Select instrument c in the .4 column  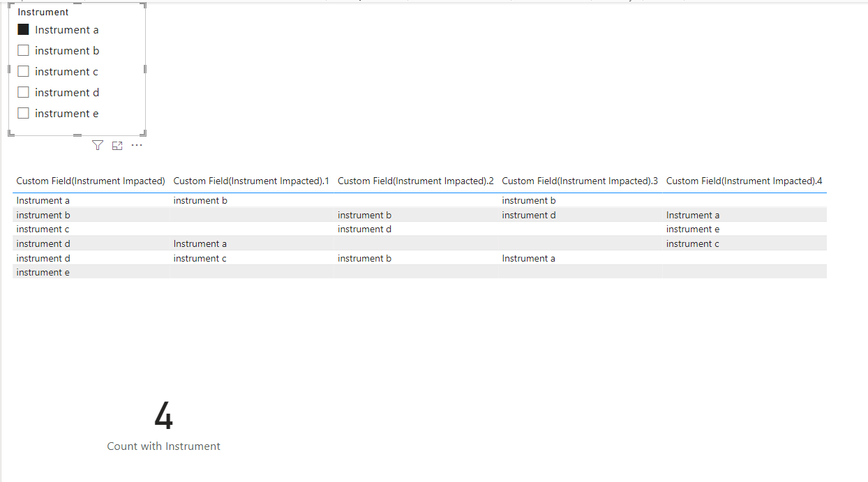[x=693, y=243]
